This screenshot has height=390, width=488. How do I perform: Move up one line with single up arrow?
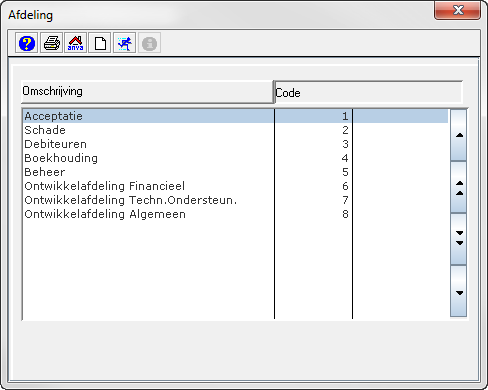(x=459, y=135)
